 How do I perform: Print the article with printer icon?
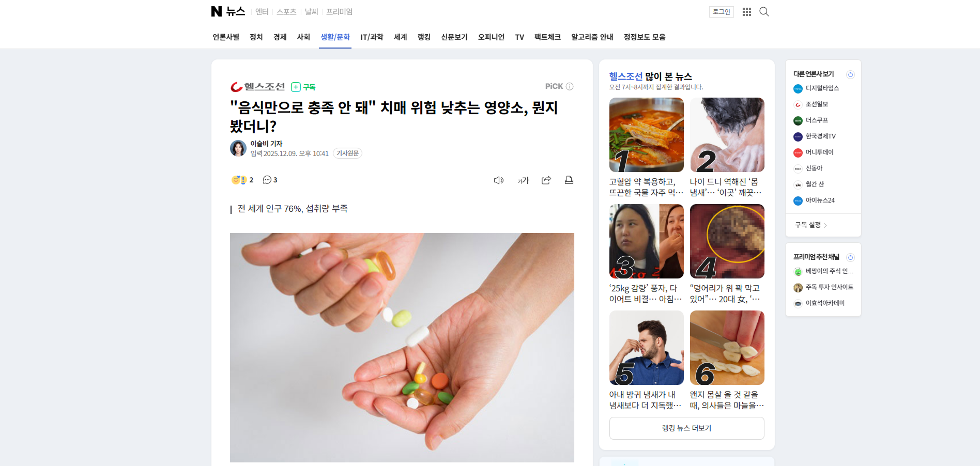[x=569, y=180]
